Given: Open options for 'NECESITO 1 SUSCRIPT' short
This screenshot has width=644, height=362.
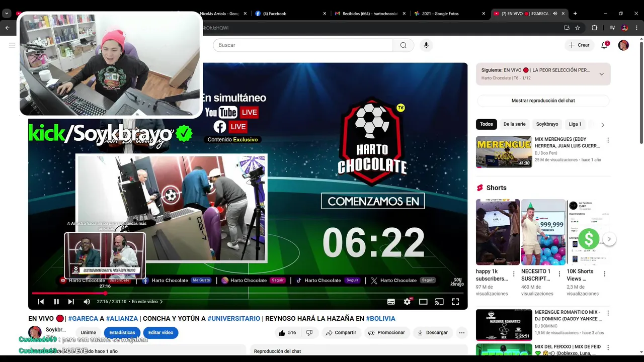Looking at the screenshot, I should [559, 274].
